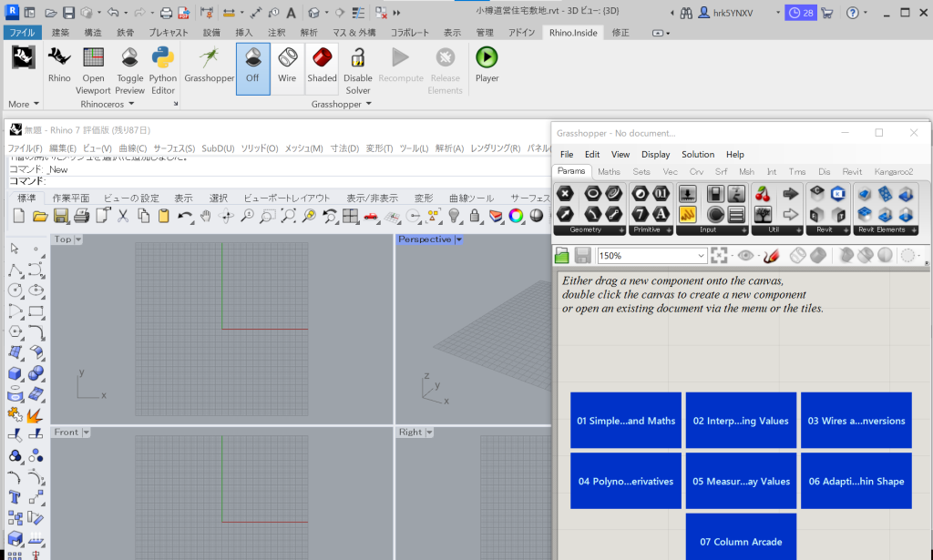Image resolution: width=933 pixels, height=560 pixels.
Task: Click the Grasshopper sketch pen icon
Action: click(x=771, y=256)
